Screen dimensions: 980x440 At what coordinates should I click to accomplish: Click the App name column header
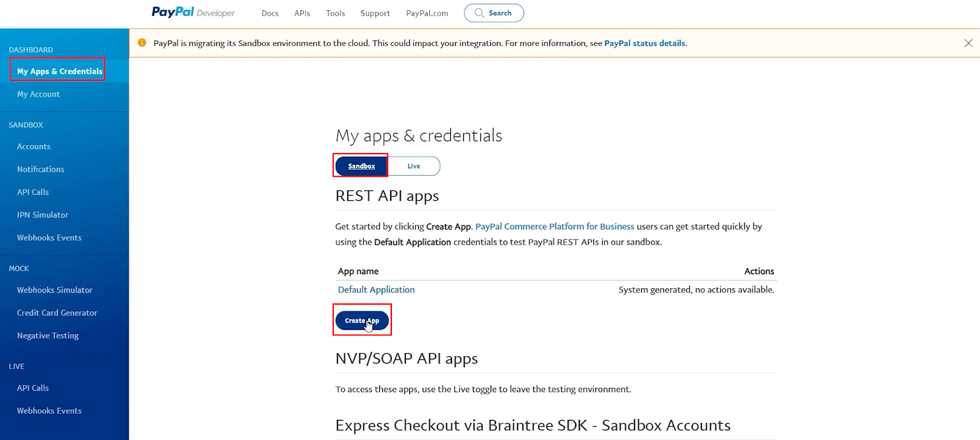coord(358,271)
